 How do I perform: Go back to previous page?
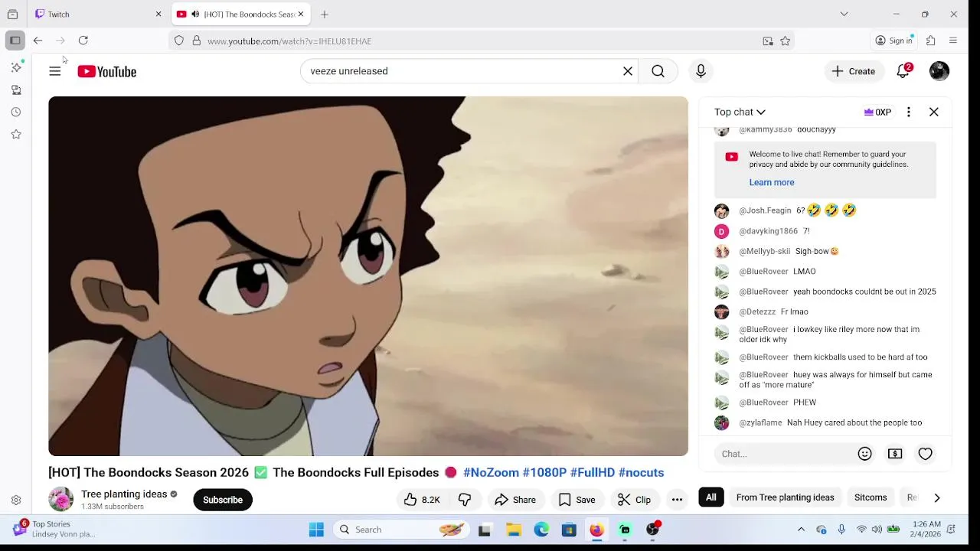pos(38,41)
